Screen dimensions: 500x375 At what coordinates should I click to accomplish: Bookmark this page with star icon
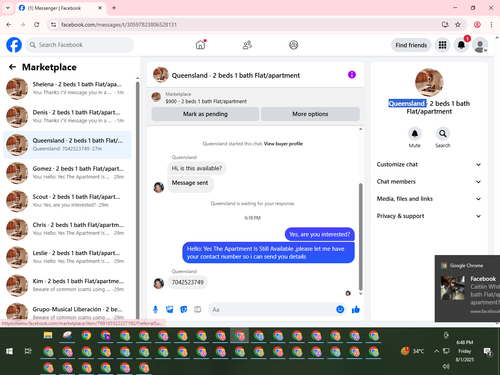[x=458, y=25]
